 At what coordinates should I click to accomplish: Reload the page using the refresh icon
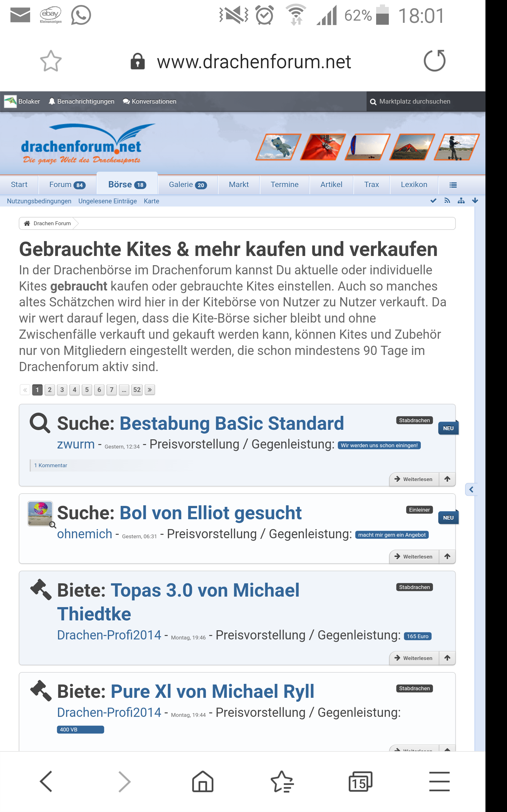click(x=434, y=61)
